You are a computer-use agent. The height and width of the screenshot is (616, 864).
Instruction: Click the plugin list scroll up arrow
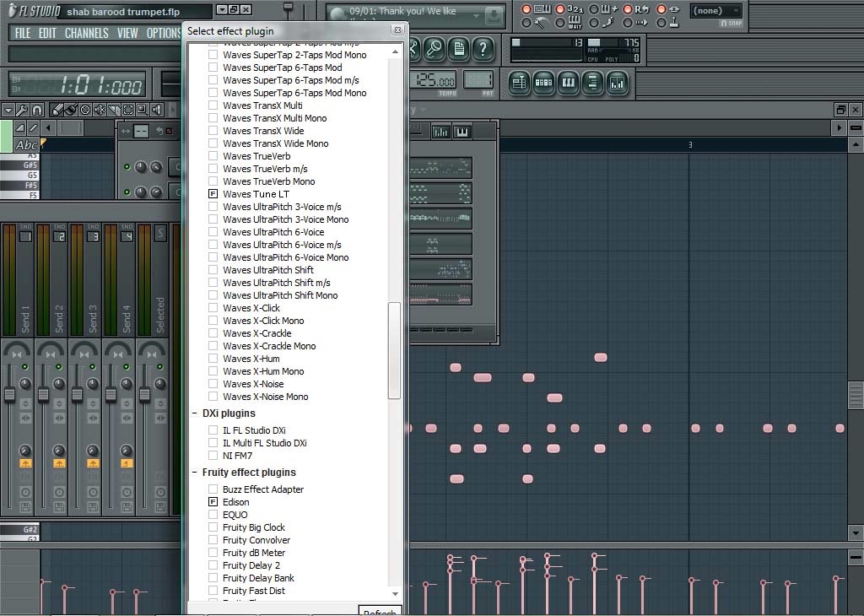click(395, 51)
